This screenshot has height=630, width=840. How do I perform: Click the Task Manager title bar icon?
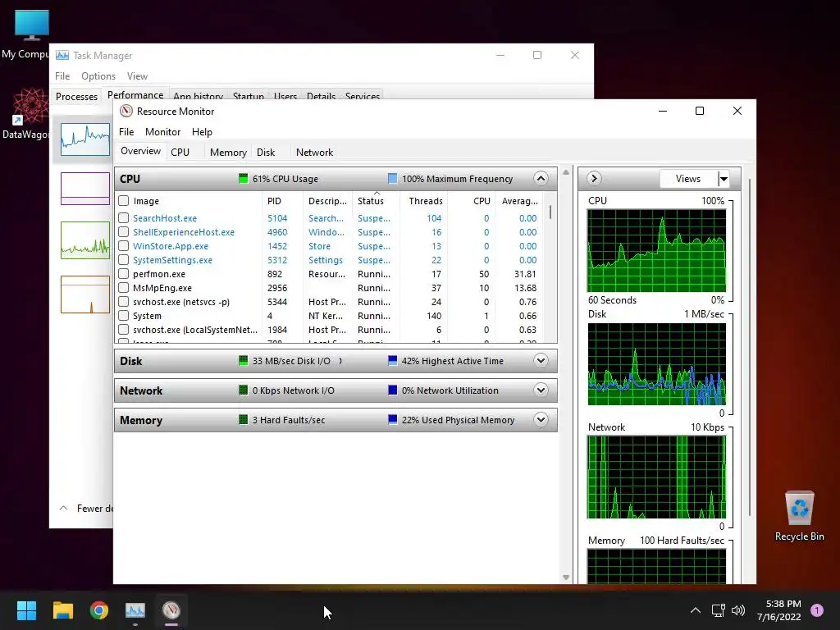62,55
